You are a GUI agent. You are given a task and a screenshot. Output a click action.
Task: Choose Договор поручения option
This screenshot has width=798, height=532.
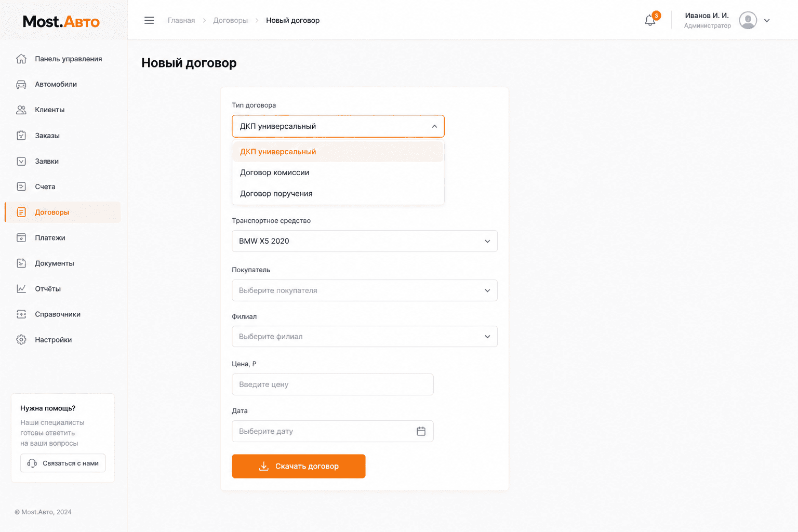[x=338, y=193]
